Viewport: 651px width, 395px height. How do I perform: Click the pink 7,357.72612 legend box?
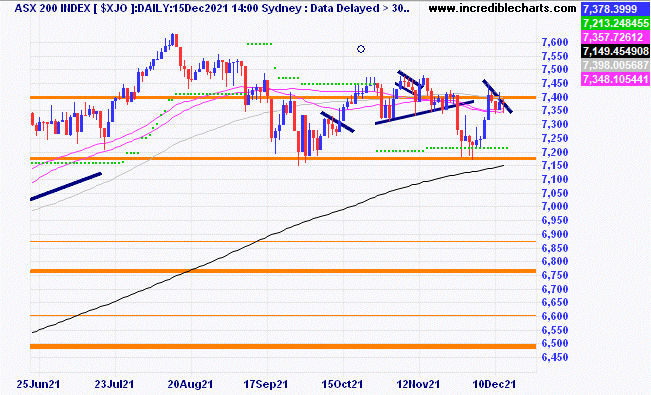tap(615, 37)
